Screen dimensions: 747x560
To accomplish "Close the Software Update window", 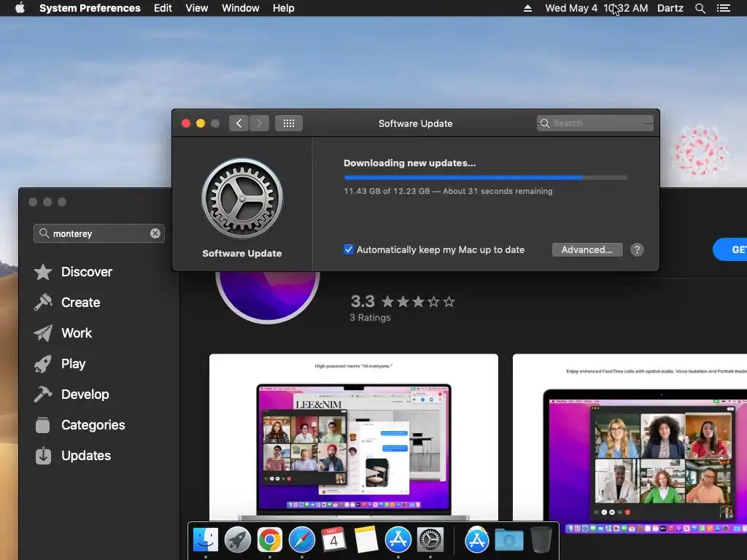I will click(x=186, y=123).
